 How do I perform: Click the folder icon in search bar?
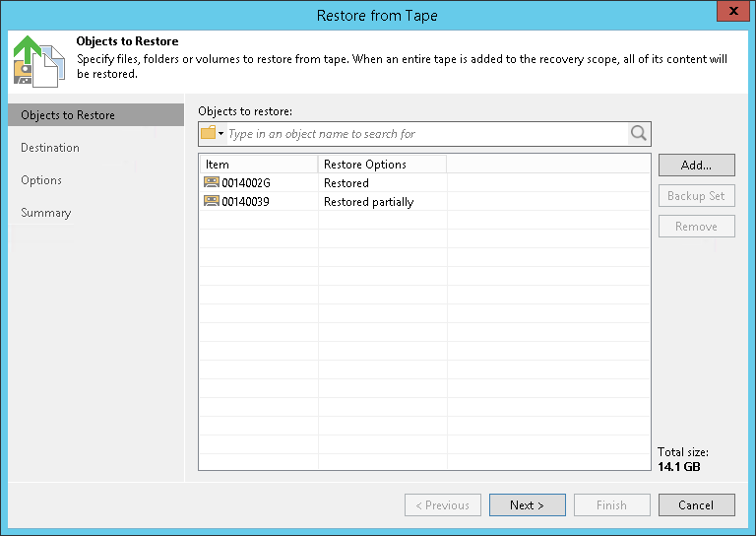click(209, 133)
